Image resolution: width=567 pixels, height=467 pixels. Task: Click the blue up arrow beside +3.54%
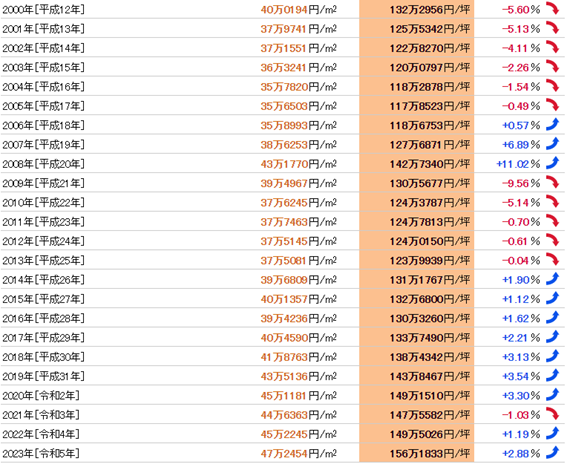552,375
